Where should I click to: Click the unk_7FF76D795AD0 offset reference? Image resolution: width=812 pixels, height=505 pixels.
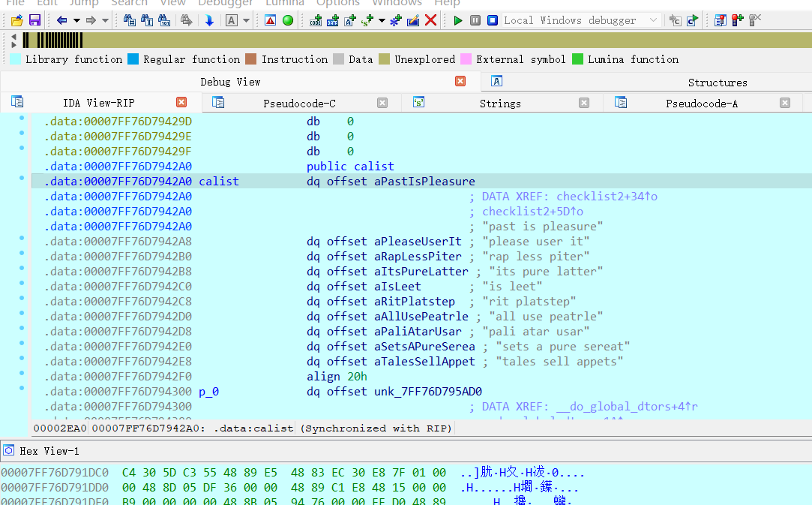click(x=428, y=392)
